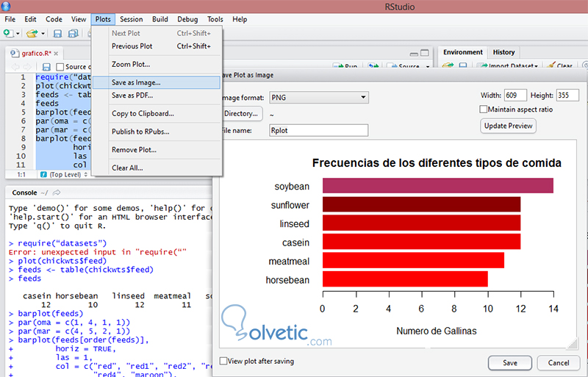
Task: Toggle the Source on Save checkbox
Action: pyautogui.click(x=60, y=67)
